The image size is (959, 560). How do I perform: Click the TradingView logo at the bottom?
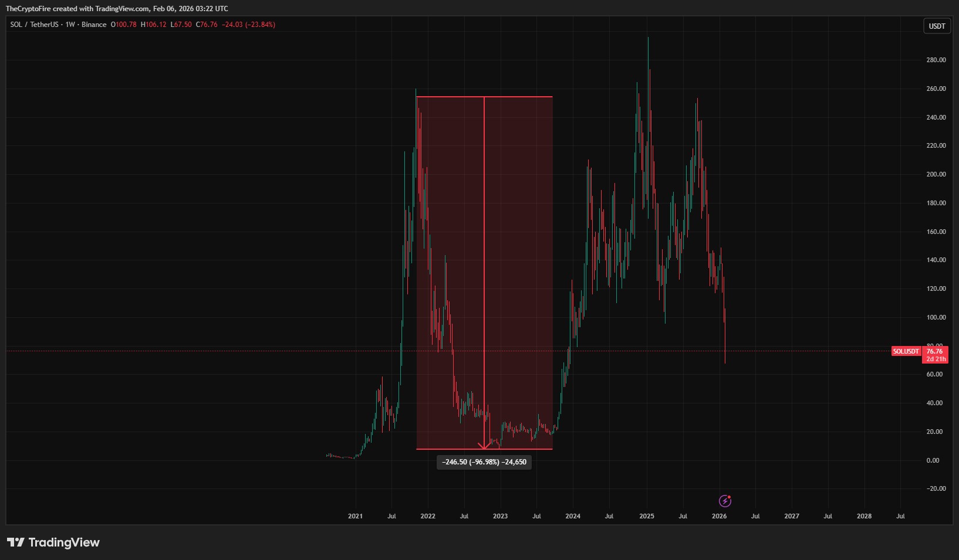click(53, 542)
